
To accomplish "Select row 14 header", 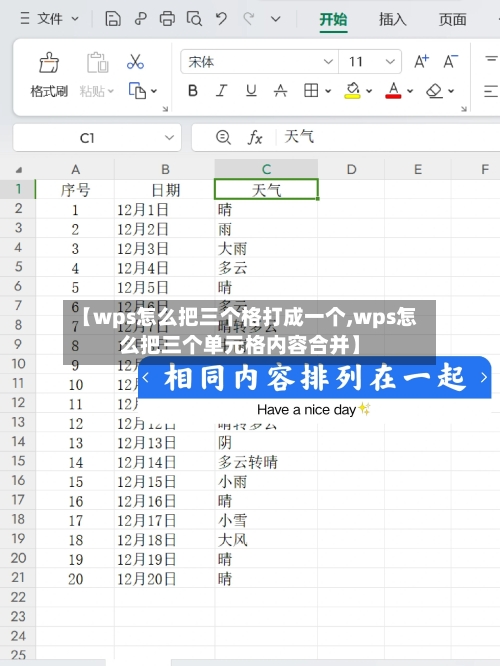I will [x=18, y=442].
